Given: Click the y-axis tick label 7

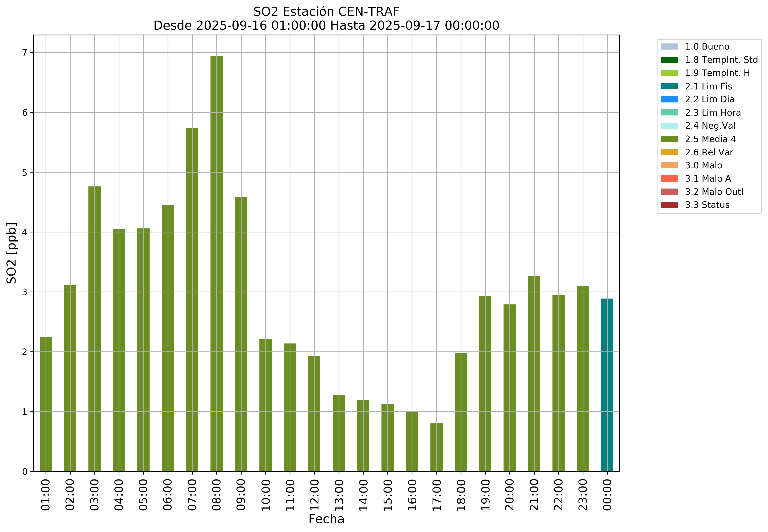Looking at the screenshot, I should pos(25,53).
